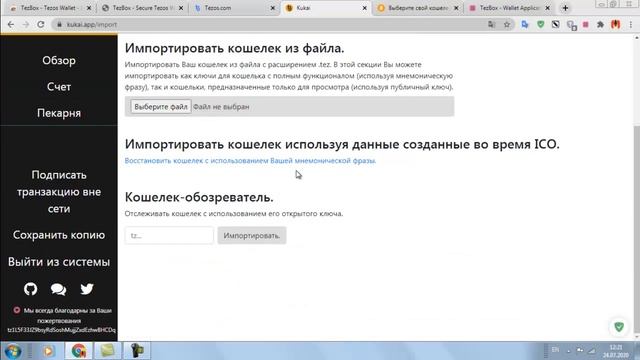The width and height of the screenshot is (640, 360).
Task: Open Обзор in the sidebar
Action: pyautogui.click(x=59, y=60)
